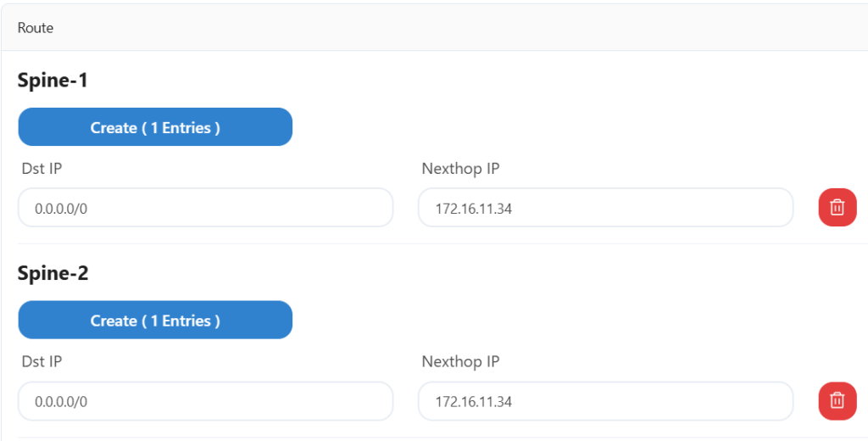The image size is (868, 441).
Task: Delete the Spine-1 route entry
Action: 837,208
